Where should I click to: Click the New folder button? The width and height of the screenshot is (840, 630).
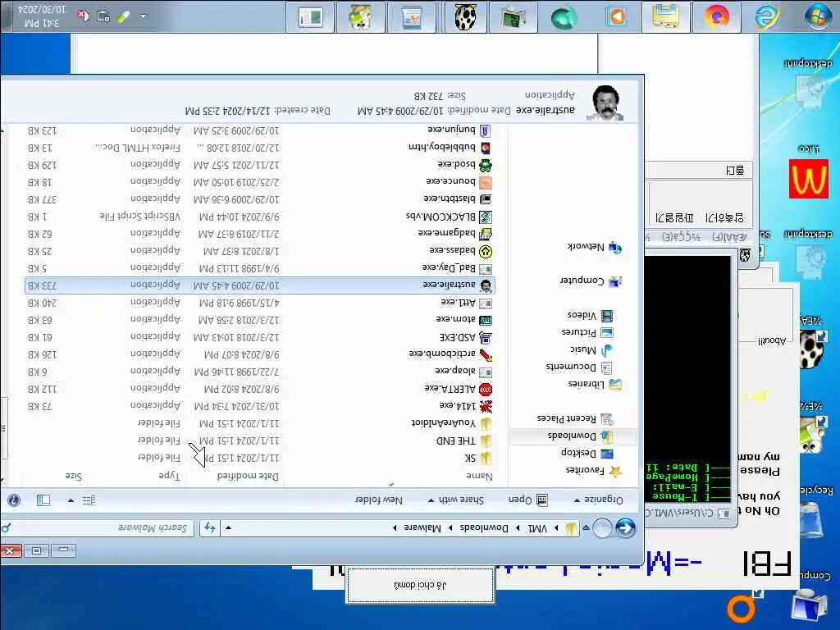point(379,500)
